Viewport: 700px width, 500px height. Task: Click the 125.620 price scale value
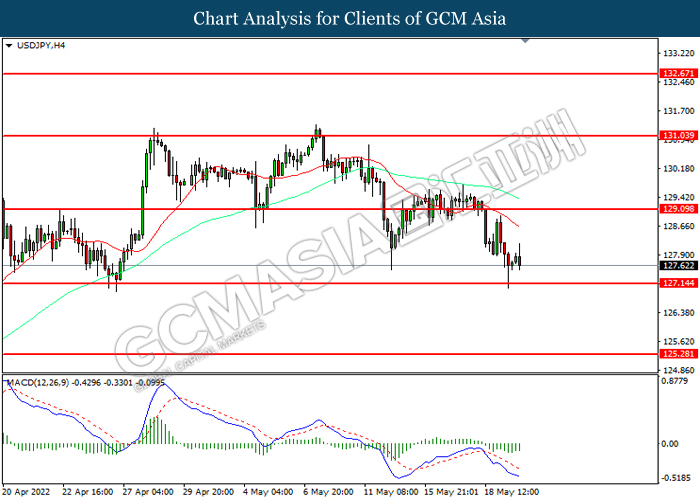tap(679, 342)
